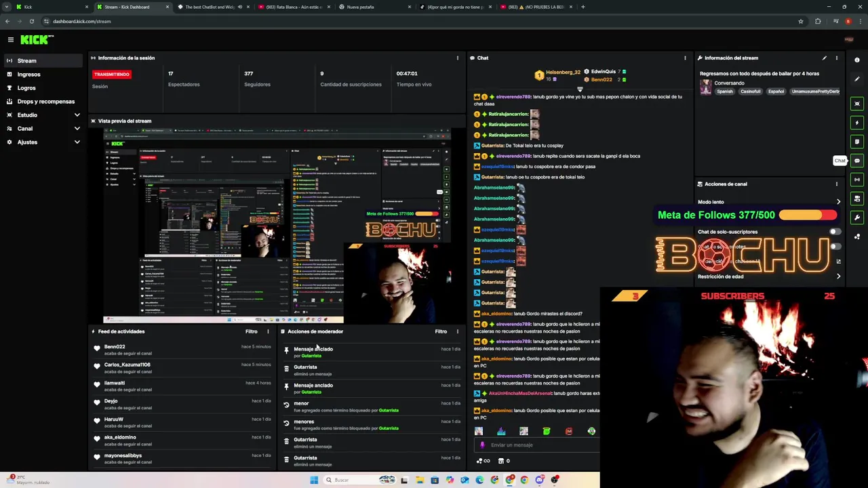Click the Casinofull tag
This screenshot has width=868, height=488.
[x=750, y=91]
